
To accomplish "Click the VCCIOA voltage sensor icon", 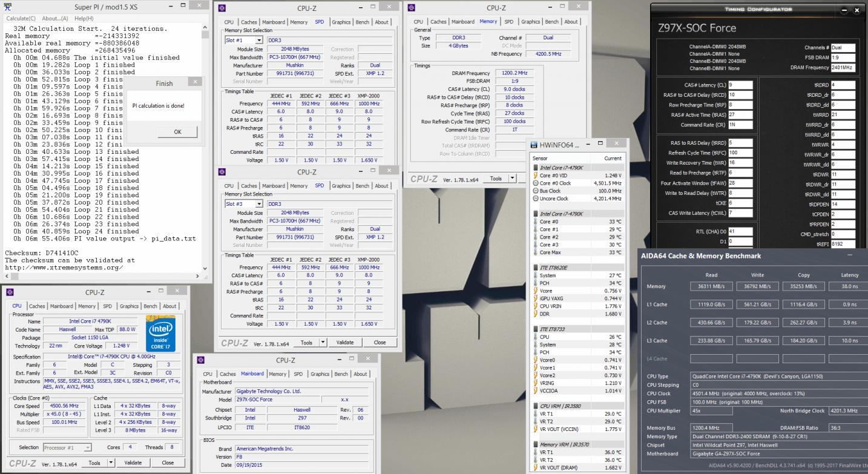I will pyautogui.click(x=536, y=390).
